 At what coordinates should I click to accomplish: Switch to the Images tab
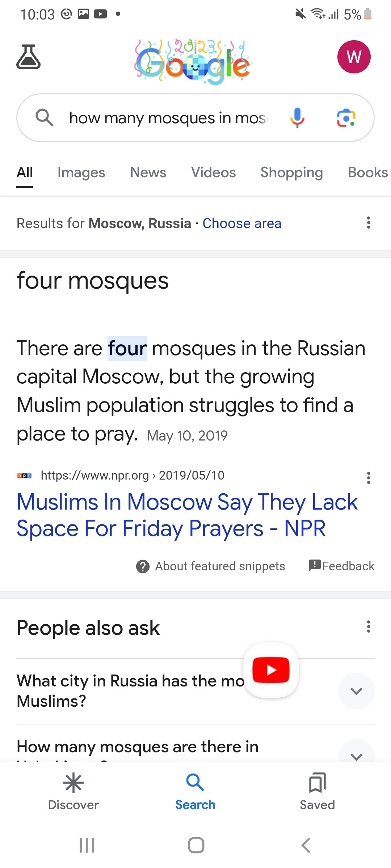pyautogui.click(x=81, y=173)
